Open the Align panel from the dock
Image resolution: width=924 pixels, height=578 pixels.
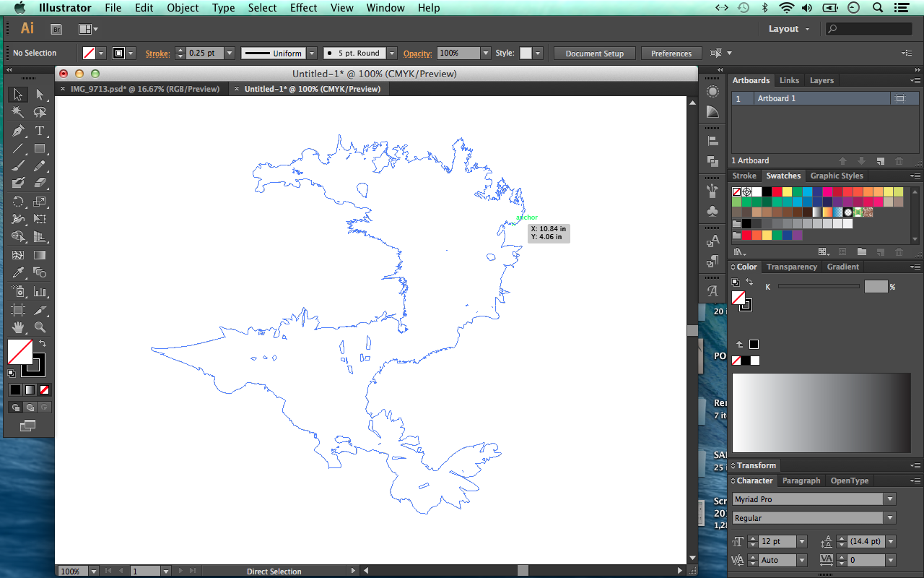[713, 141]
